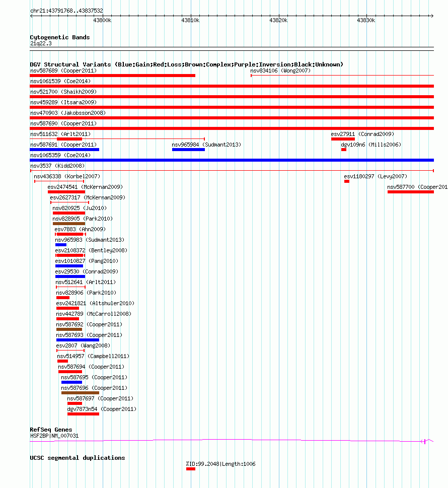Open nsv820925 (Ju2010) label
The image size is (448, 488).
(80, 208)
